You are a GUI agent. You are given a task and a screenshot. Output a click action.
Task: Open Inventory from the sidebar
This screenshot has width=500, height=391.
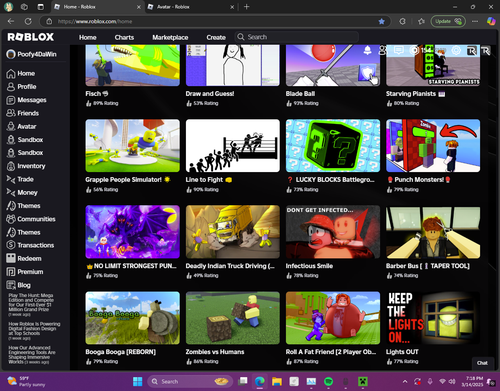[x=26, y=166]
